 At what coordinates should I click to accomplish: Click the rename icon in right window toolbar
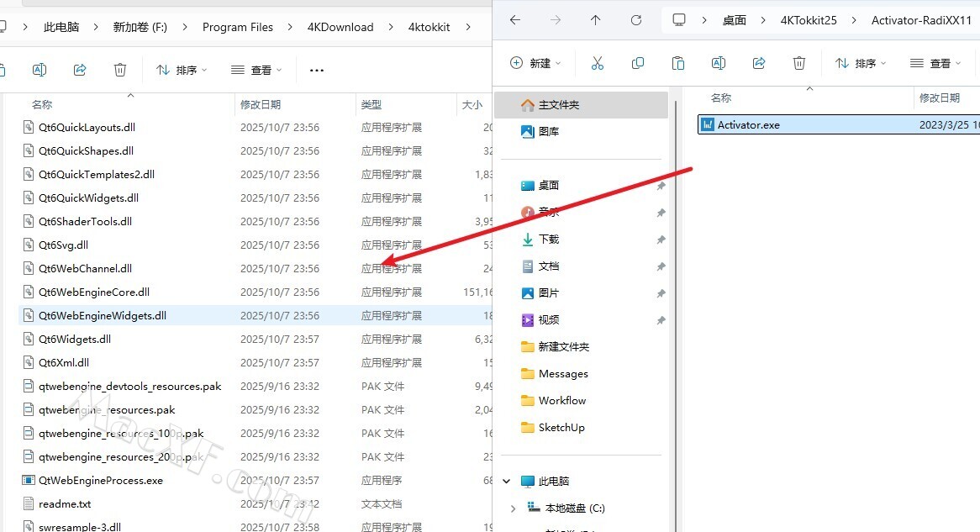[719, 63]
